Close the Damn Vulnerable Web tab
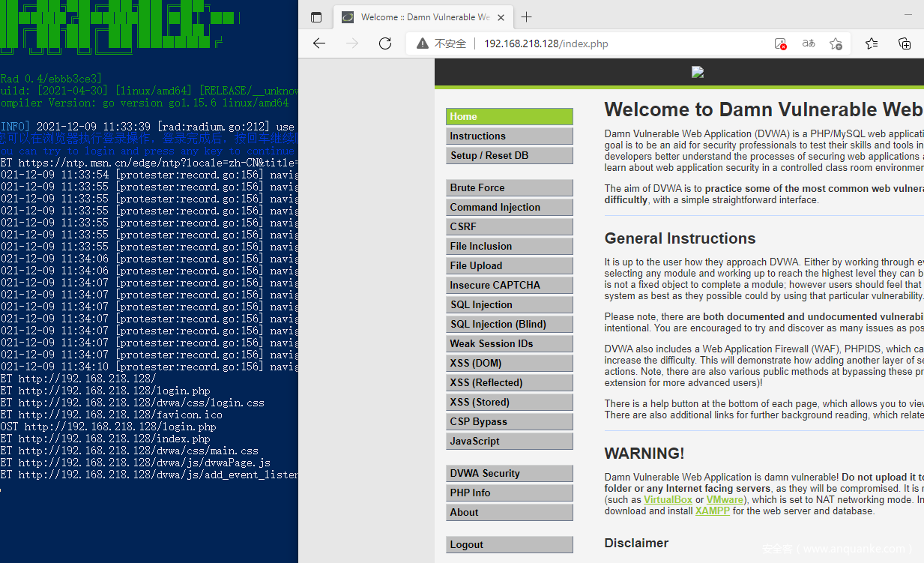 (501, 17)
